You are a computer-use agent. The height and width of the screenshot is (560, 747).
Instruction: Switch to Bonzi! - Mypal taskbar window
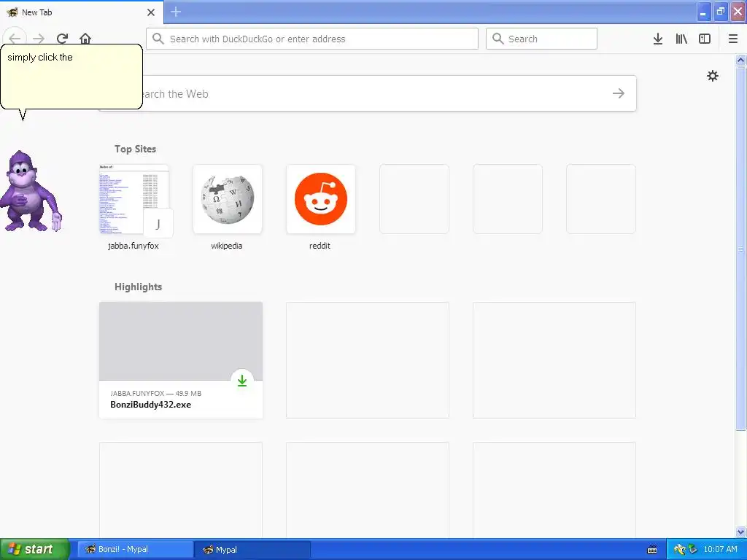(135, 549)
